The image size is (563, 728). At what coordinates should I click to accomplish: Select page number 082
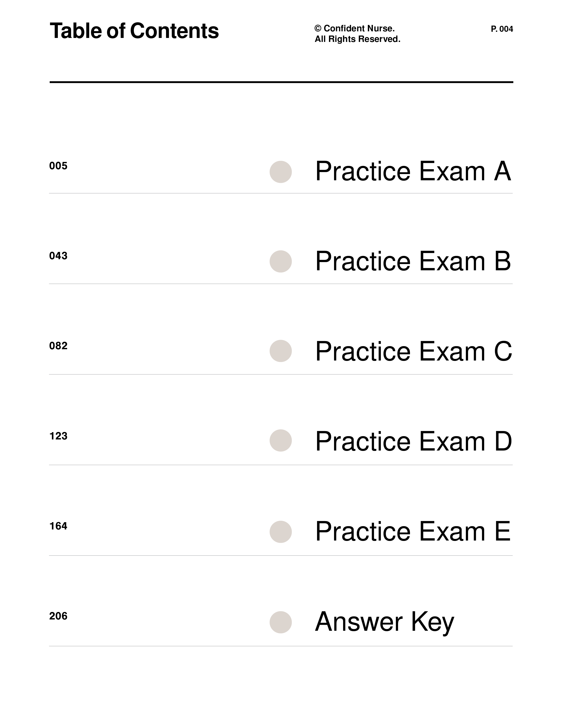[x=58, y=346]
